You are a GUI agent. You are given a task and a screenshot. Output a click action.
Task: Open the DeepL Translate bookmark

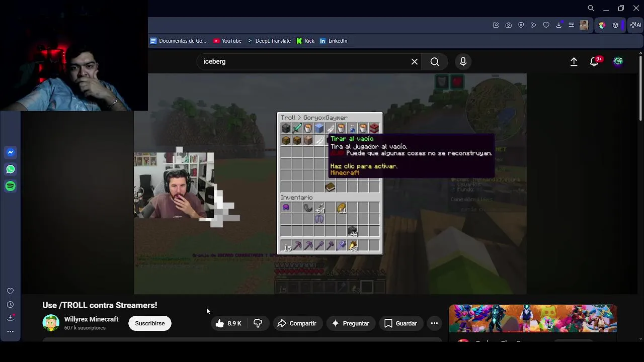click(x=269, y=41)
